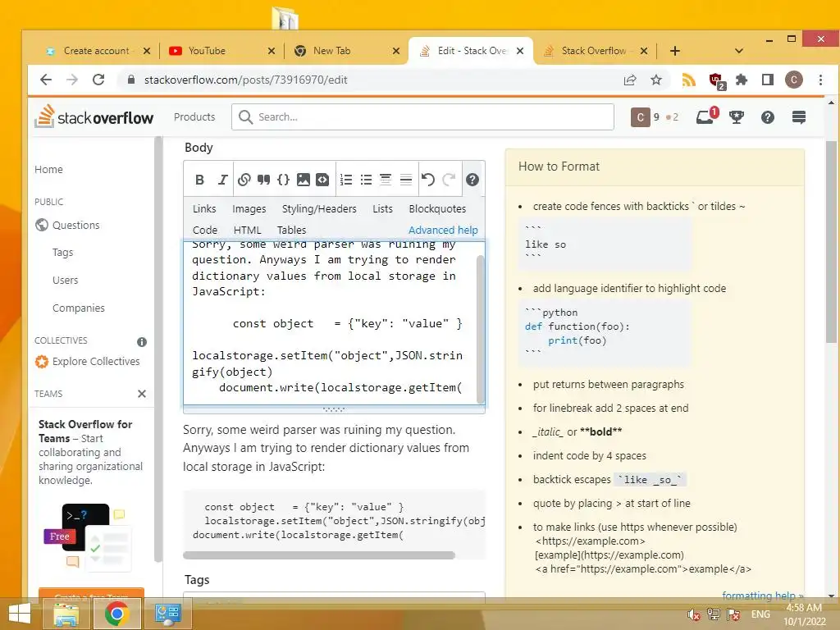Reload the current page
The image size is (840, 630).
(98, 80)
